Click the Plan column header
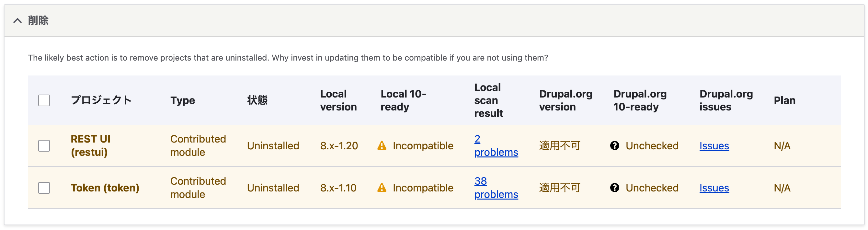This screenshot has height=230, width=868. [x=784, y=100]
